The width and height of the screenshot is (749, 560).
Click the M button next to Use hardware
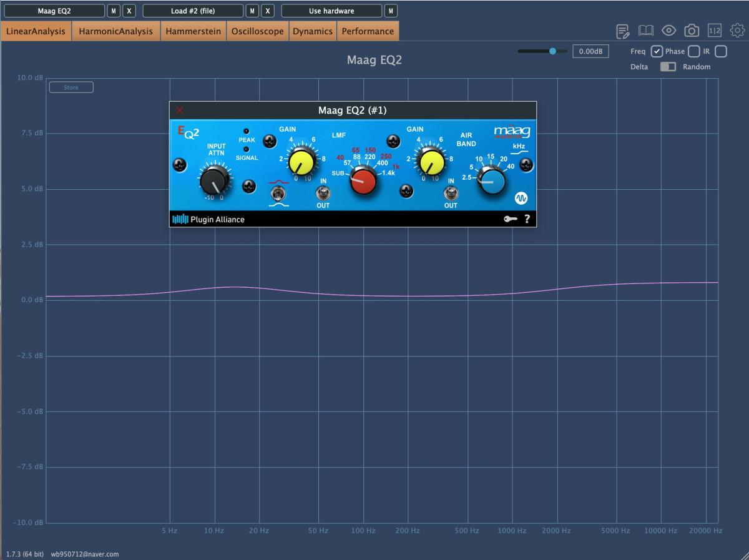pyautogui.click(x=391, y=11)
